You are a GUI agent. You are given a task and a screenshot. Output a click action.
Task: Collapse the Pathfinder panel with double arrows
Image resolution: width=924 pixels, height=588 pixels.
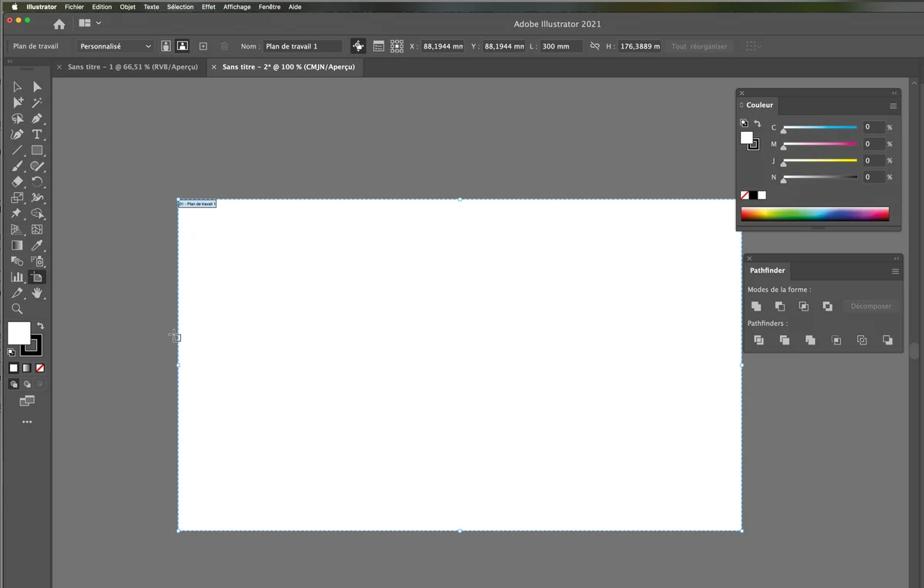[x=896, y=258]
